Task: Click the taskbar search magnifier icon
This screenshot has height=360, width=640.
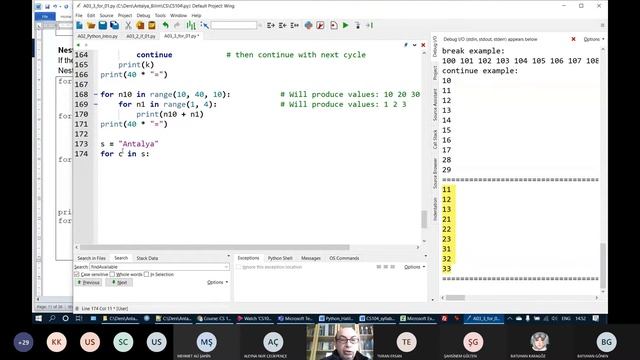Action: point(52,318)
